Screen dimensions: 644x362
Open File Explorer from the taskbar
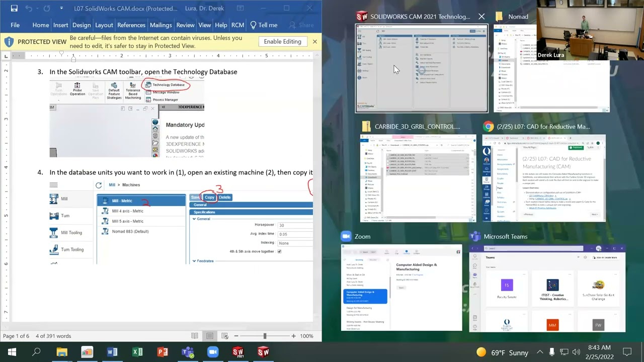62,352
